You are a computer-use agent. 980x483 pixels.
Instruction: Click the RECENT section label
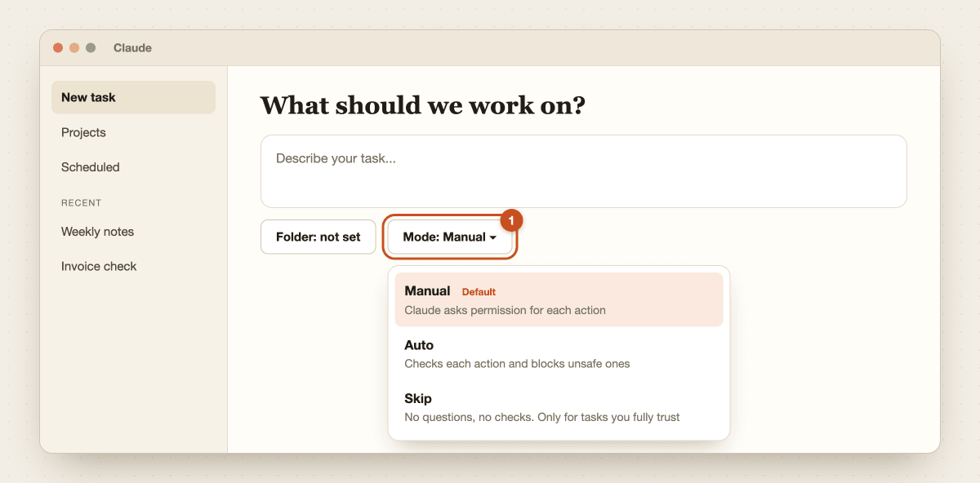81,202
